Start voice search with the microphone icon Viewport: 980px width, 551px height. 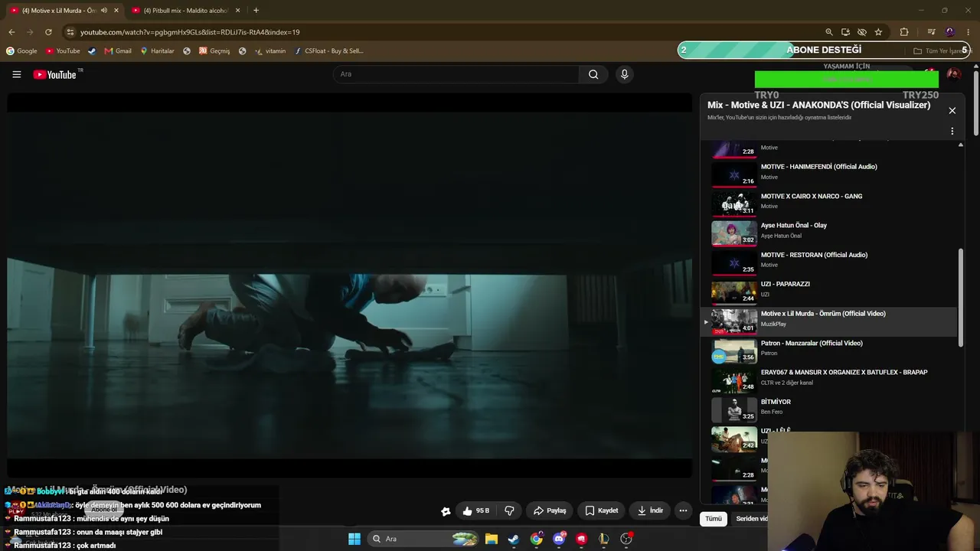coord(624,74)
